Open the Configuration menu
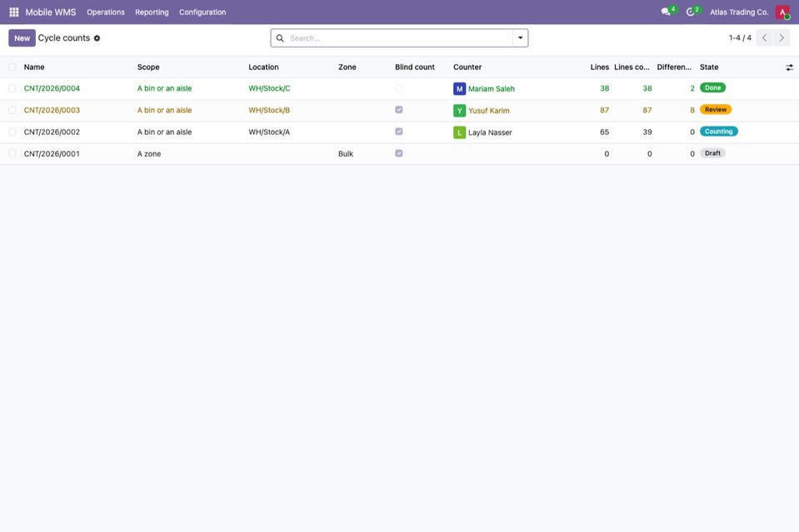Screen dimensions: 799x532 [202, 12]
